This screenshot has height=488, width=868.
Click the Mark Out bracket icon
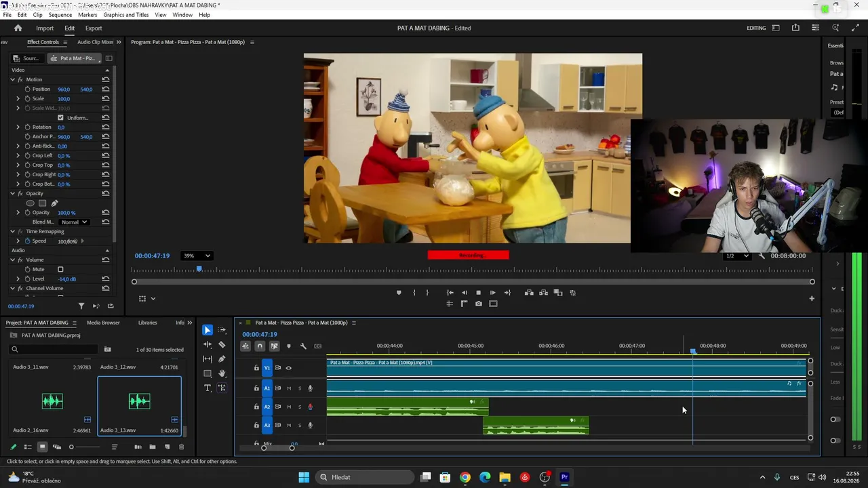point(427,293)
